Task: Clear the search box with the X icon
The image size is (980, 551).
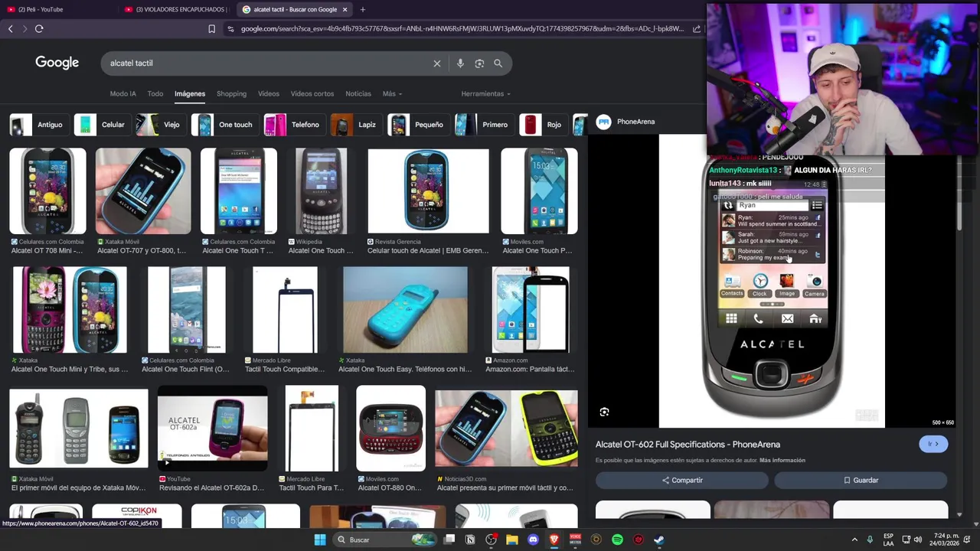Action: (x=437, y=64)
